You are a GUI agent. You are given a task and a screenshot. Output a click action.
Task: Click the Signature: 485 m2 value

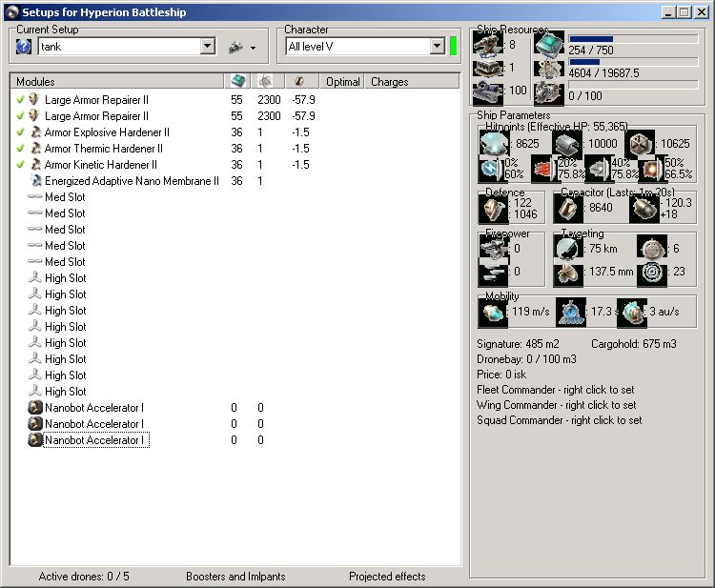(518, 344)
